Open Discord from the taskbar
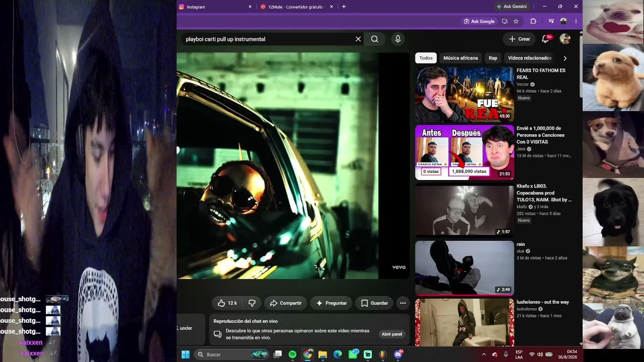644x362 pixels. click(x=398, y=354)
